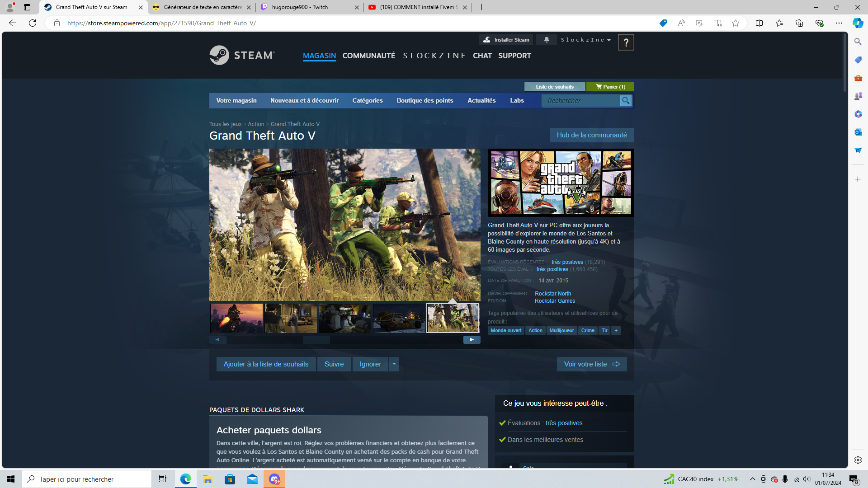Open the Liste de souhaits button
The height and width of the screenshot is (488, 868).
[x=555, y=87]
